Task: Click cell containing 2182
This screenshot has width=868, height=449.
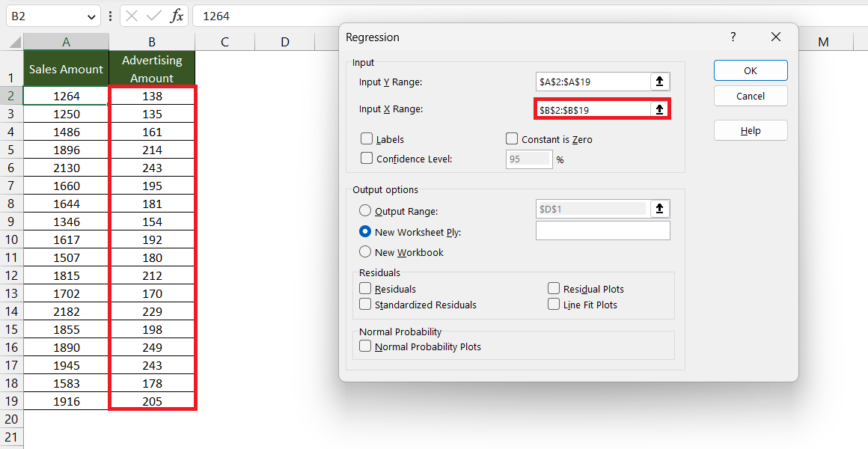Action: tap(67, 312)
